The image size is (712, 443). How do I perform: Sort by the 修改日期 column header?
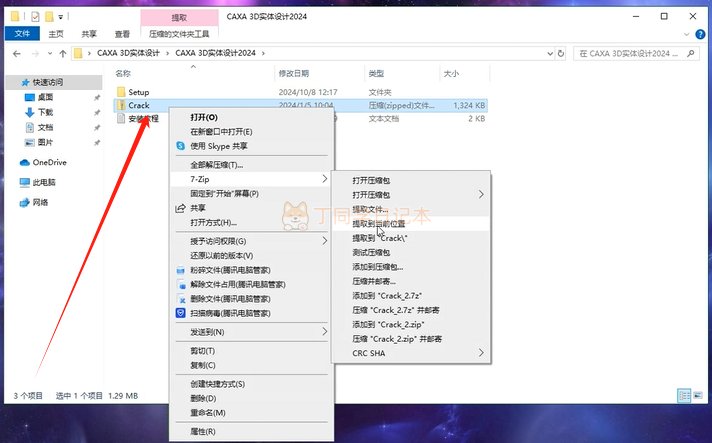click(x=294, y=74)
